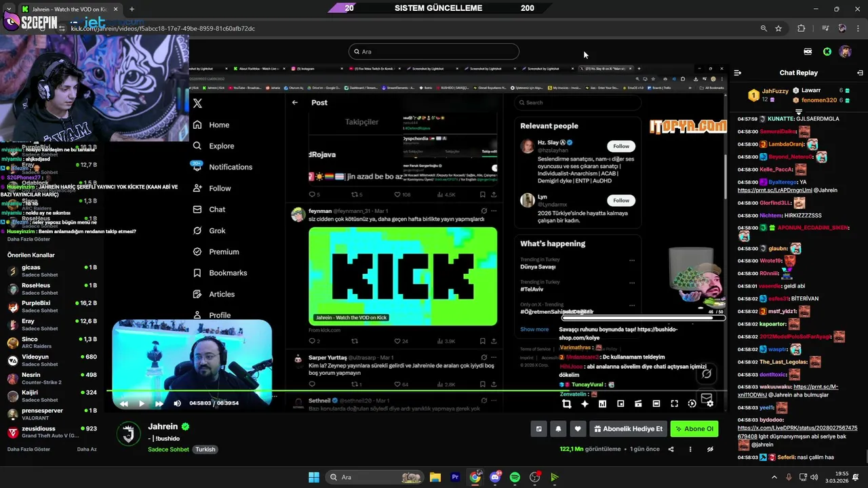
Task: Open Spotify from the taskbar
Action: 515,477
